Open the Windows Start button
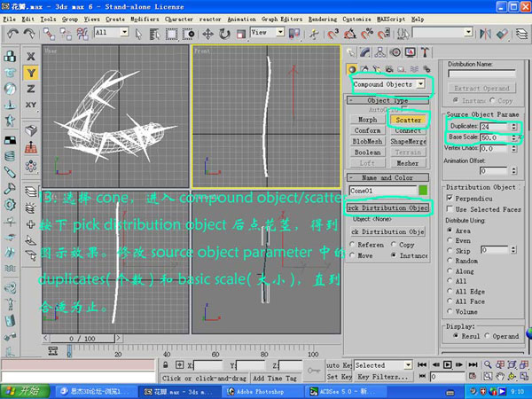 [24, 391]
